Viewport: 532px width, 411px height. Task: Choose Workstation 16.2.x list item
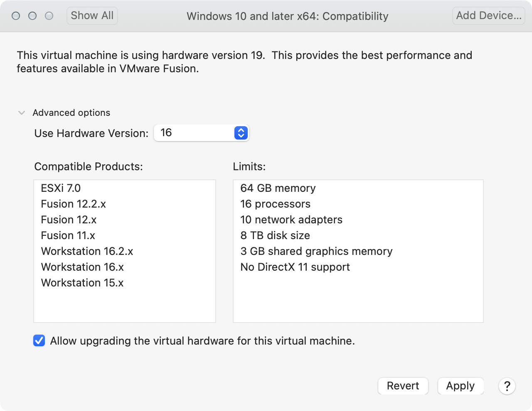(x=87, y=251)
